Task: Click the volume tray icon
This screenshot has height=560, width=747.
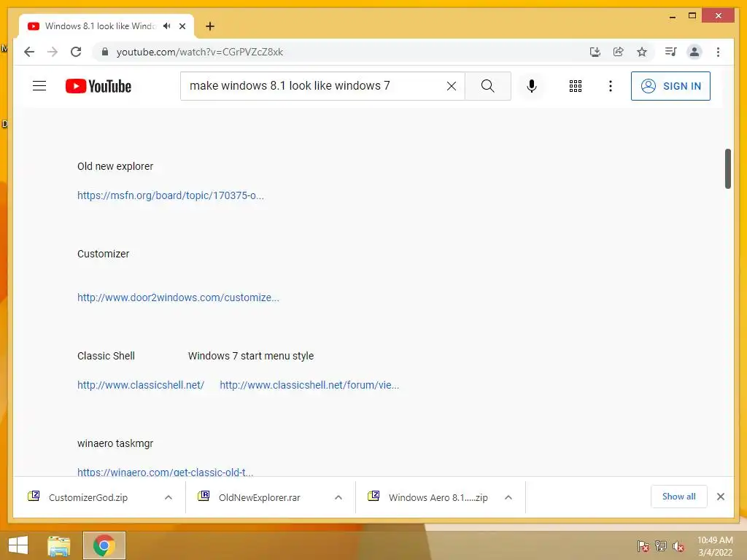Action: 678,546
